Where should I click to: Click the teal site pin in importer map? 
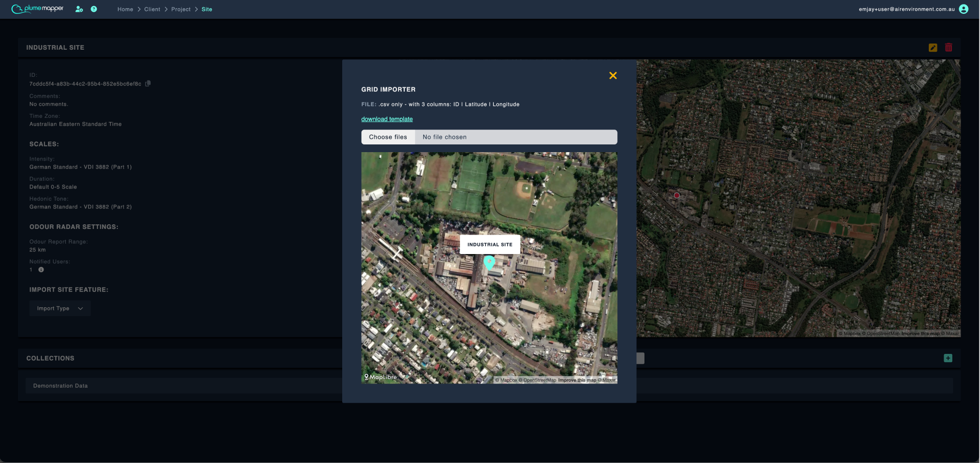point(489,263)
